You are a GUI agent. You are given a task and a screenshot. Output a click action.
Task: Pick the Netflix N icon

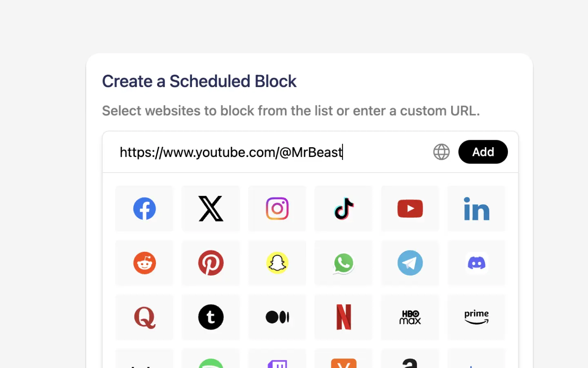click(x=343, y=317)
